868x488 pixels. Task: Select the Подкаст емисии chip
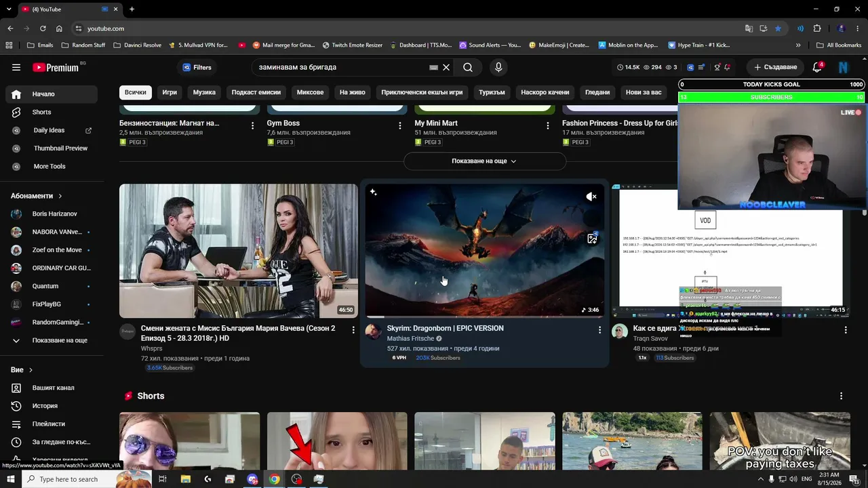pos(256,92)
